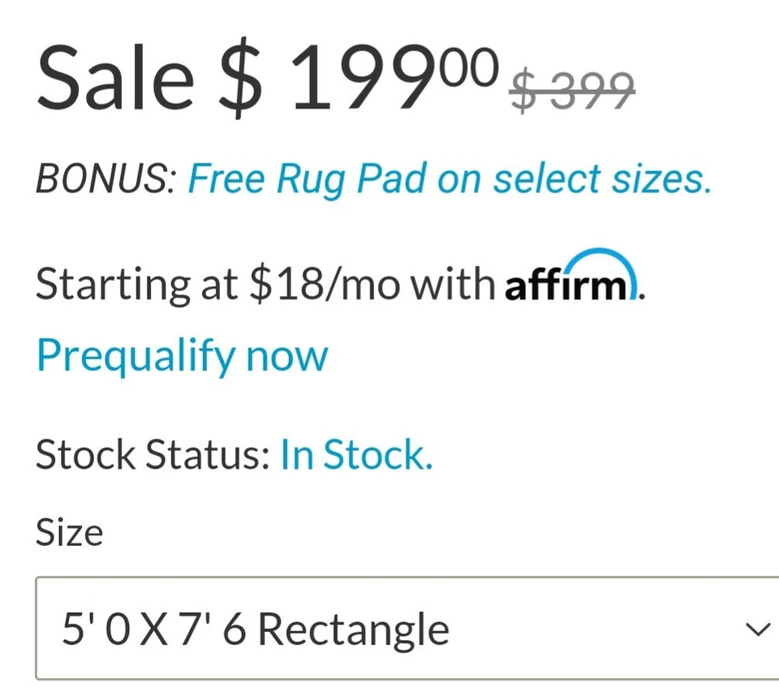Viewport: 779px width, 700px height.
Task: Expand the Size dropdown chevron arrow
Action: coord(757,629)
